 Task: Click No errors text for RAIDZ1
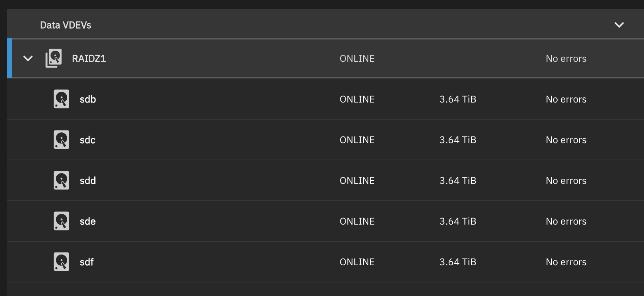pyautogui.click(x=566, y=59)
